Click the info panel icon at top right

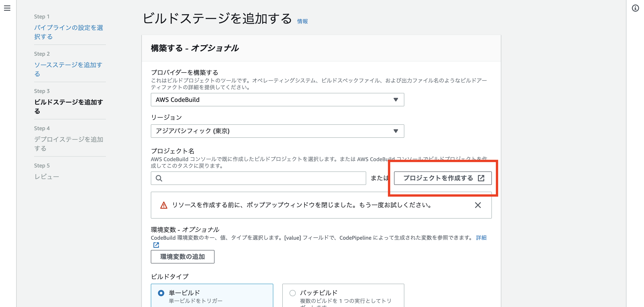(635, 8)
